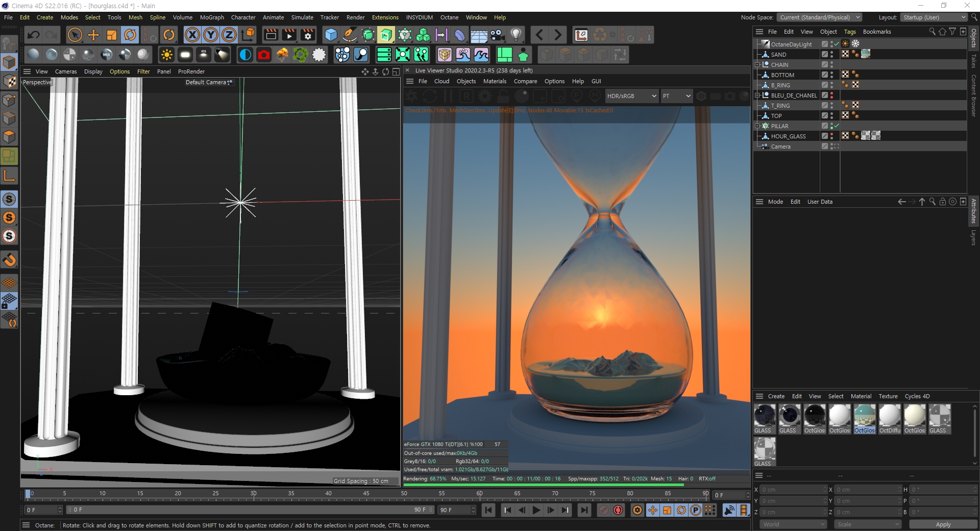This screenshot has height=531, width=980.
Task: Toggle the OctaneDayLight green enable checkmark
Action: [837, 44]
